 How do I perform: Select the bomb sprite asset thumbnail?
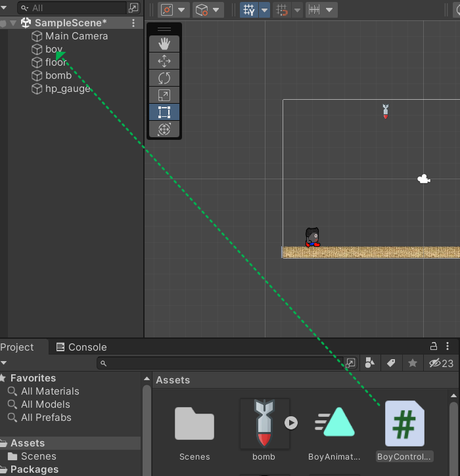(x=264, y=423)
